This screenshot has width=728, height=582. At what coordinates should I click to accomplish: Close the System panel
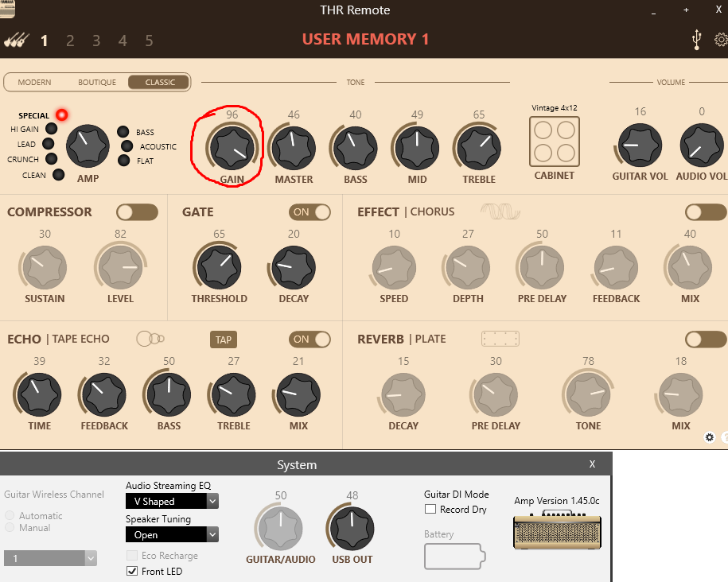[593, 464]
